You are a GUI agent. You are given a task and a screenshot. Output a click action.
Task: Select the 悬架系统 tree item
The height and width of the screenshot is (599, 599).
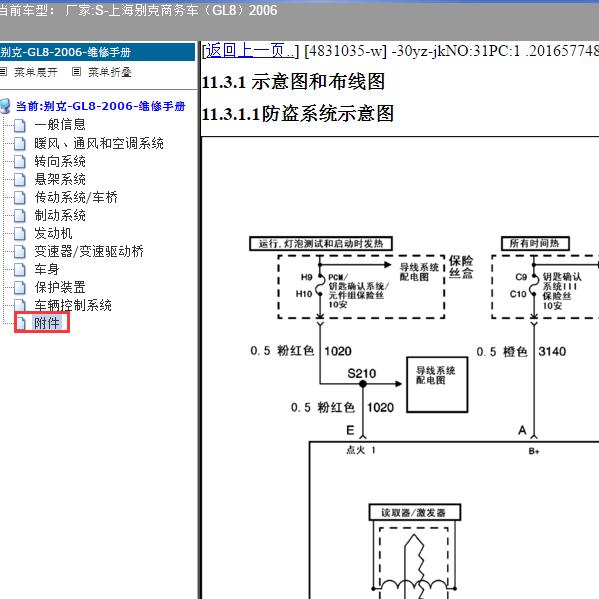[60, 179]
